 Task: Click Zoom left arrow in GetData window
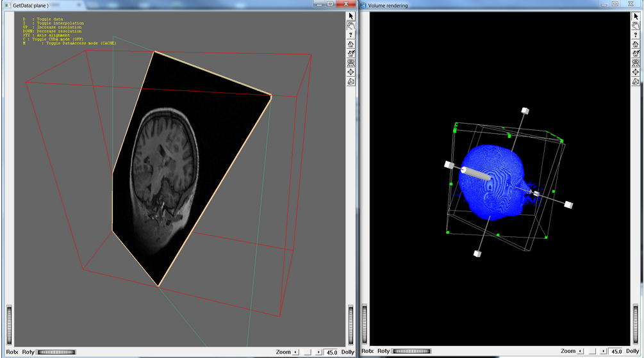tap(295, 352)
